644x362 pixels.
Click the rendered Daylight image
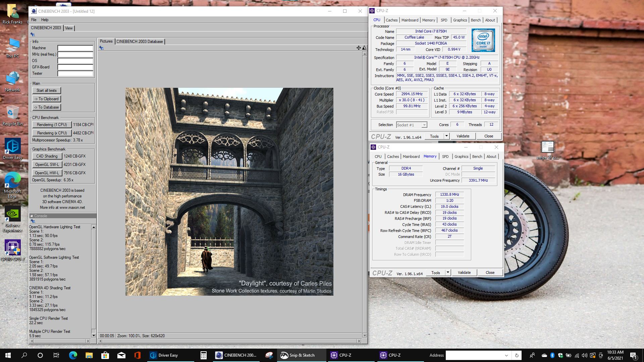click(x=229, y=192)
